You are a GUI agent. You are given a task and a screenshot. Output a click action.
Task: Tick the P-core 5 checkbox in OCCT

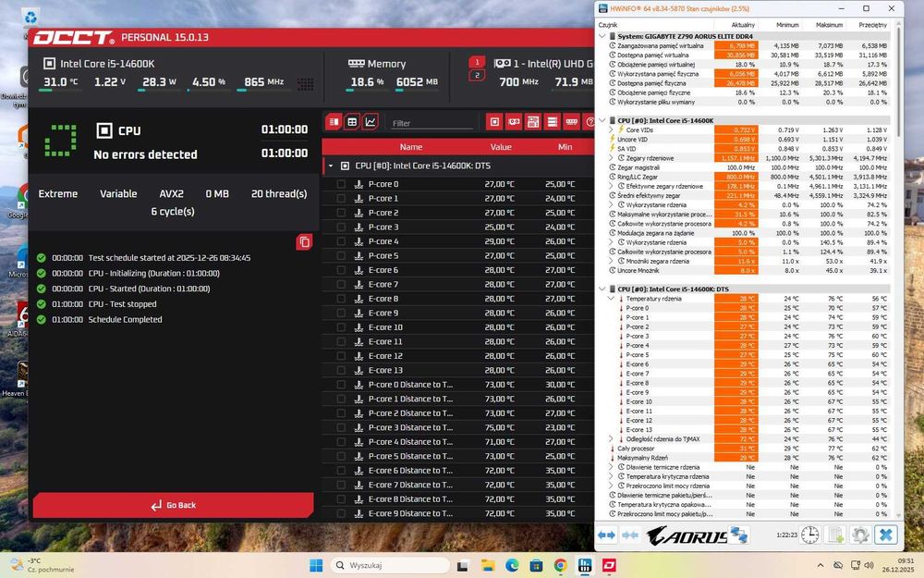click(x=341, y=255)
